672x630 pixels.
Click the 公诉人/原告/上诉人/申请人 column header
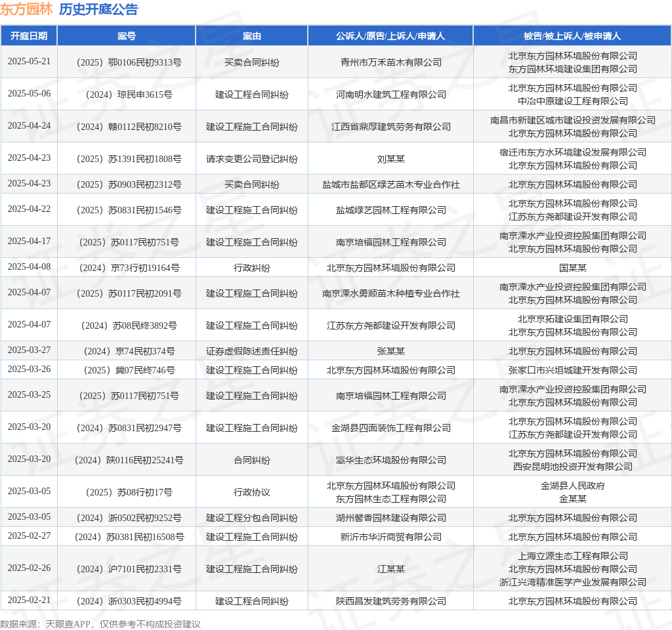click(390, 36)
